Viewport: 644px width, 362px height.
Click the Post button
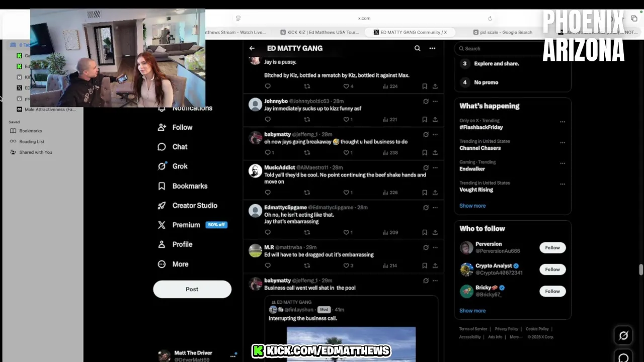[x=192, y=289]
